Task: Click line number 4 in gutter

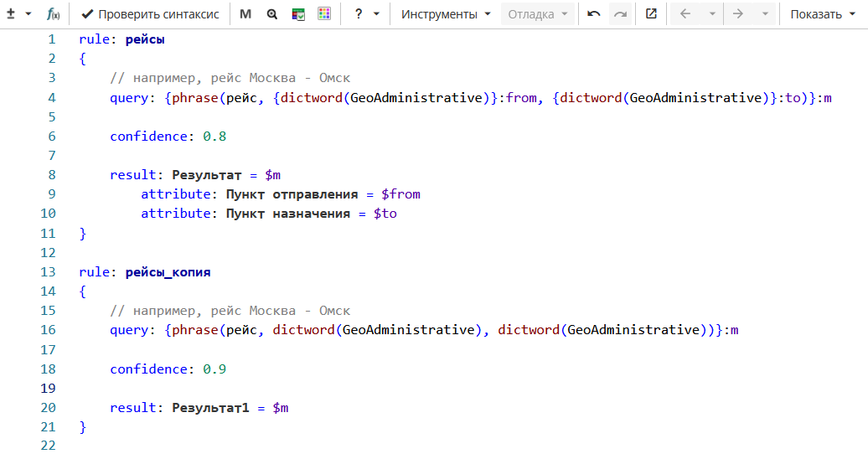Action: pos(52,98)
